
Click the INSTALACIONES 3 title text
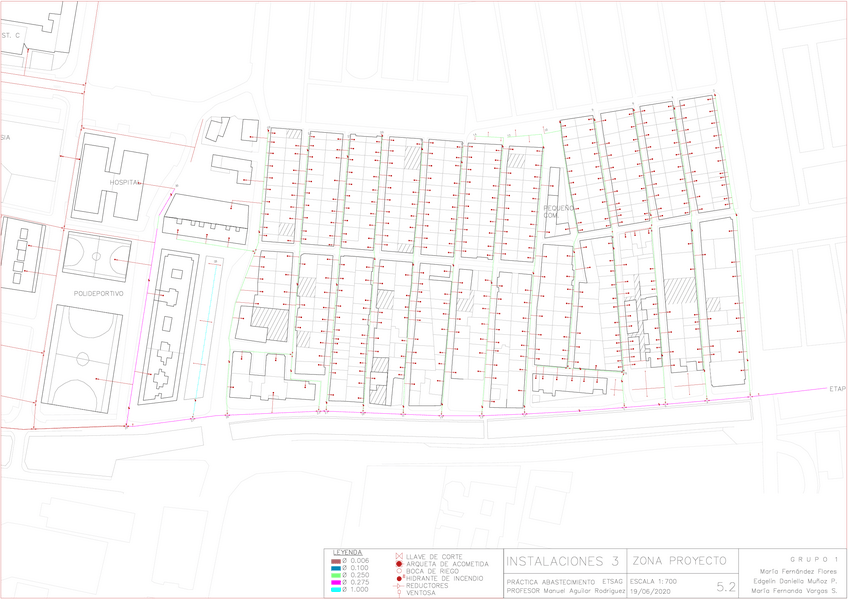562,560
